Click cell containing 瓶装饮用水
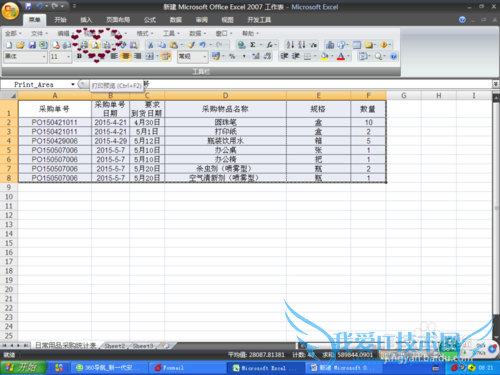This screenshot has width=500, height=375. [x=225, y=141]
